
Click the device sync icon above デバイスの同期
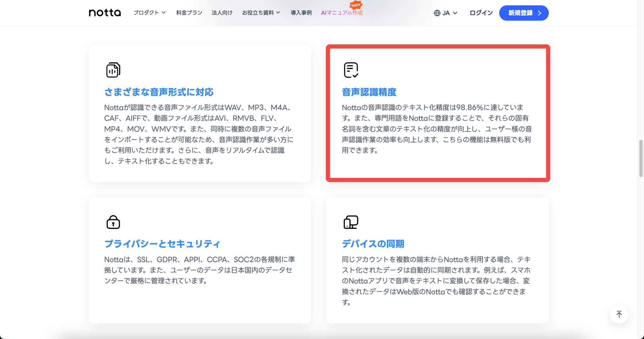click(351, 222)
